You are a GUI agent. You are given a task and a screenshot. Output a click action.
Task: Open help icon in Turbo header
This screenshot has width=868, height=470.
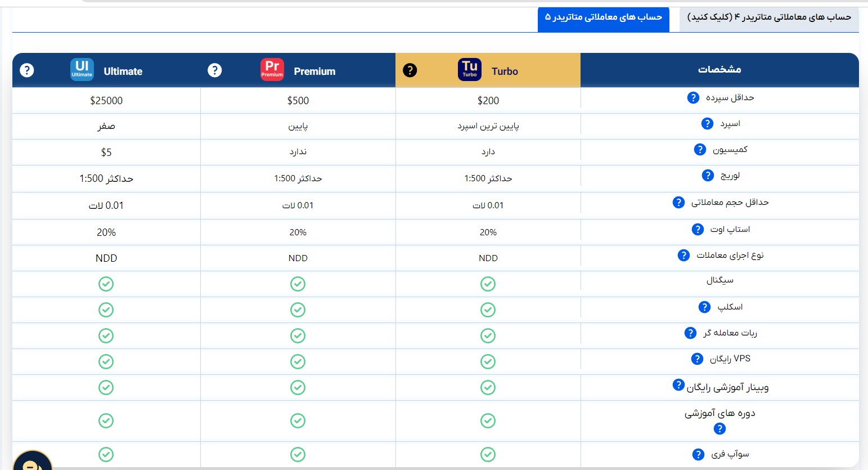(410, 70)
